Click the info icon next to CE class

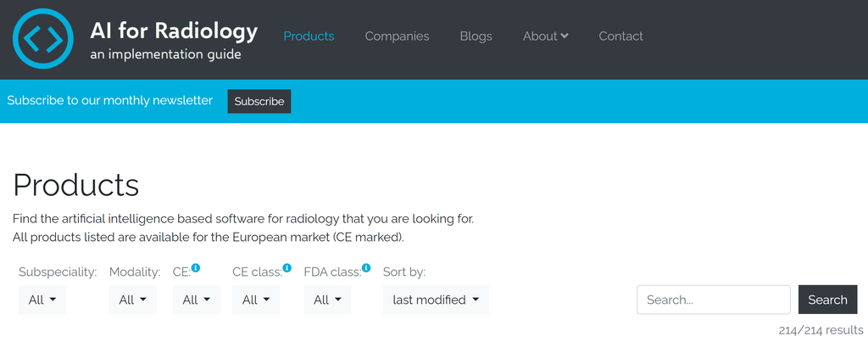point(287,268)
